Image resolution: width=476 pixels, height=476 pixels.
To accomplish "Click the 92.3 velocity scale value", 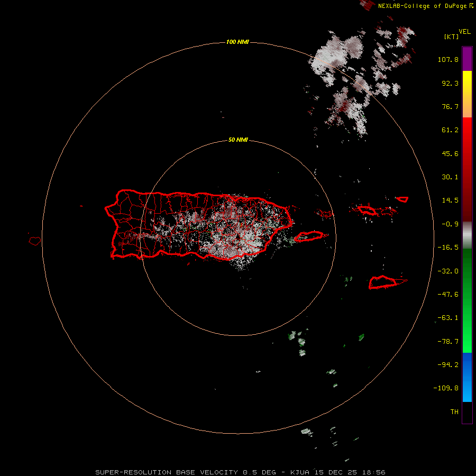I will point(450,83).
